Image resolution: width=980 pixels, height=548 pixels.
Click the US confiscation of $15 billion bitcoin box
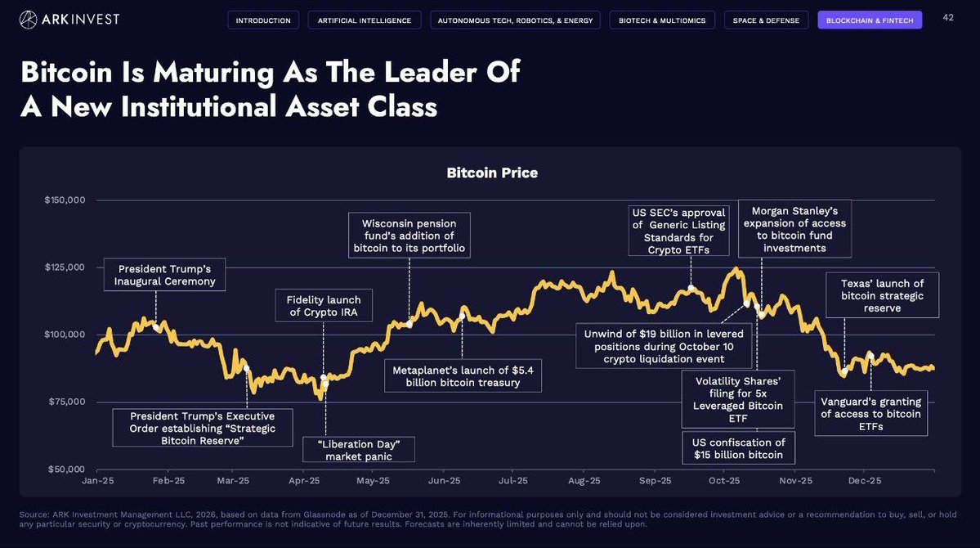coord(738,448)
